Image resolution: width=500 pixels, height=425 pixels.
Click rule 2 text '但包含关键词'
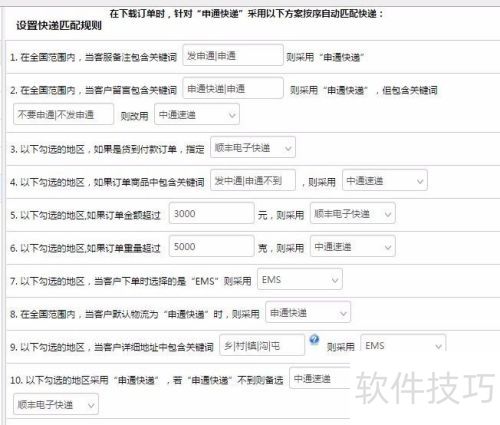410,90
